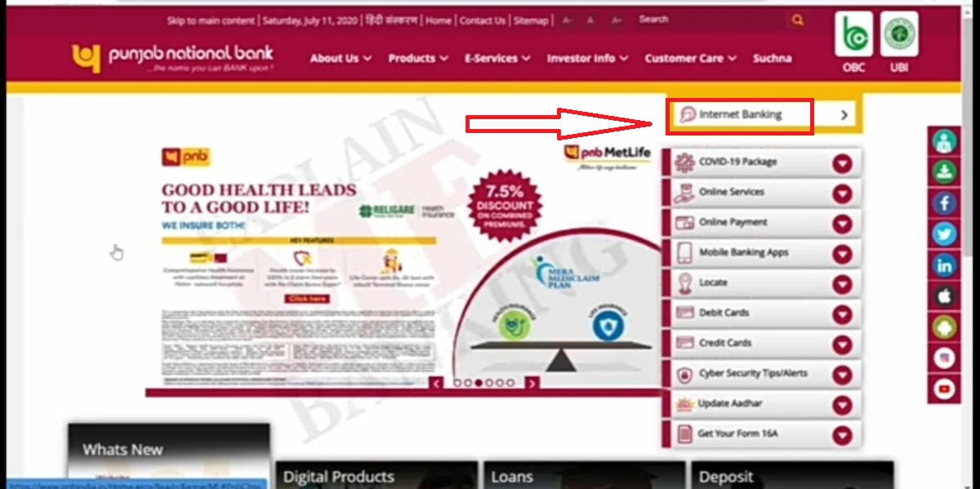Click the orange search magnifier icon
This screenshot has height=489, width=980.
[798, 20]
